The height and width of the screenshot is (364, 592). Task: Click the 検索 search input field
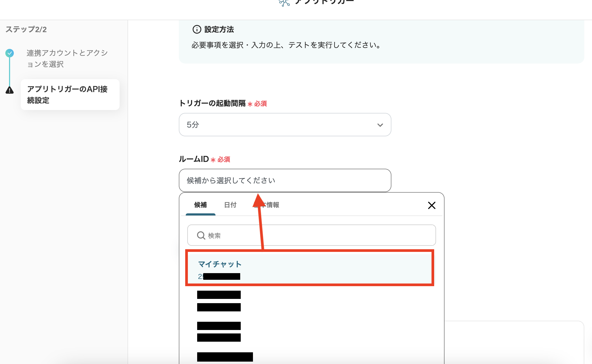(x=319, y=235)
